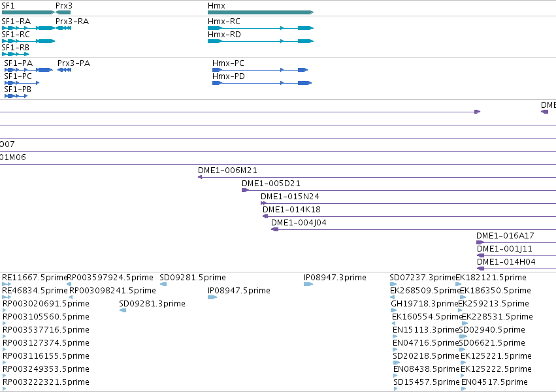556x392 pixels.
Task: Click the SF1-RA transcript glyph
Action: tap(28, 28)
